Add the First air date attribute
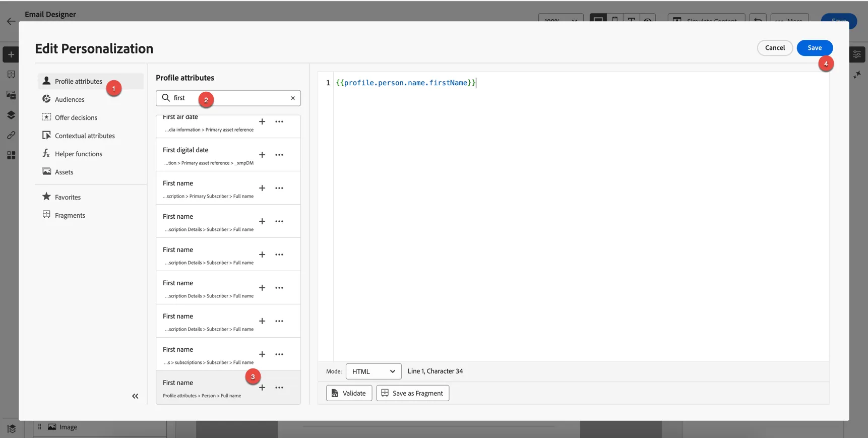Viewport: 868px width, 438px height. [262, 121]
